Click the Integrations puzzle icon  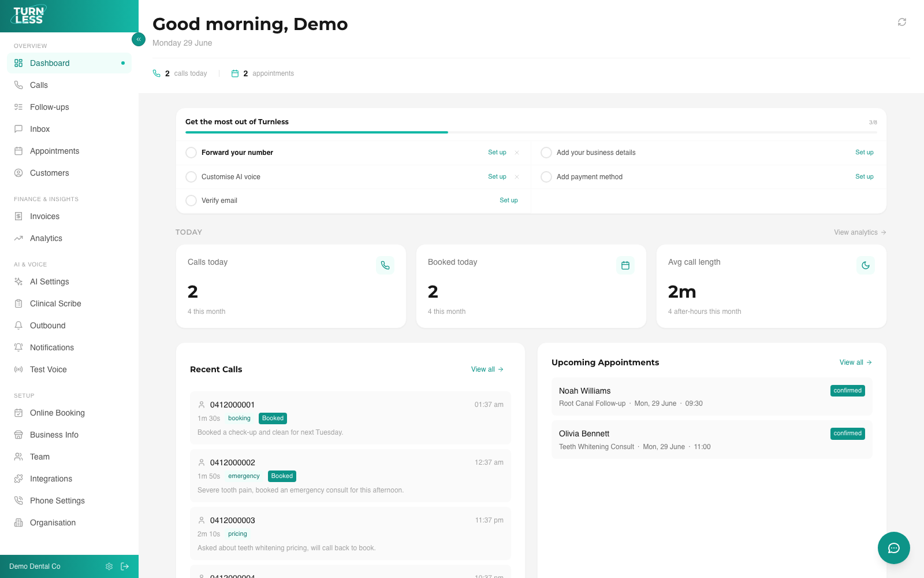(x=18, y=479)
